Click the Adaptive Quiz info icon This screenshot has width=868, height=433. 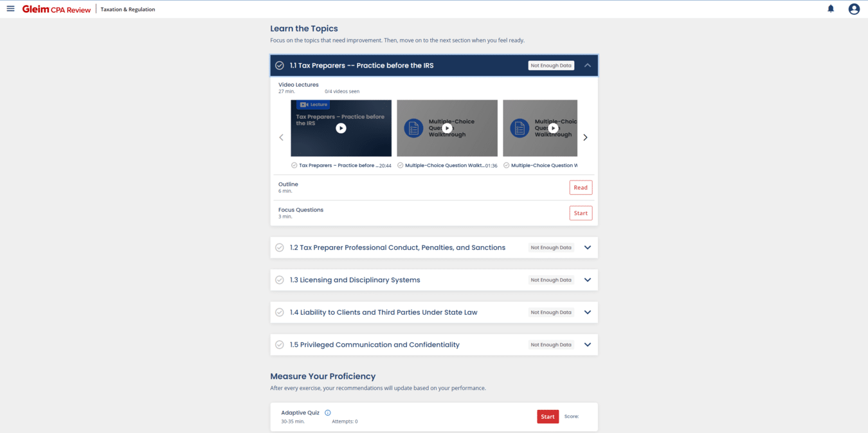[327, 412]
